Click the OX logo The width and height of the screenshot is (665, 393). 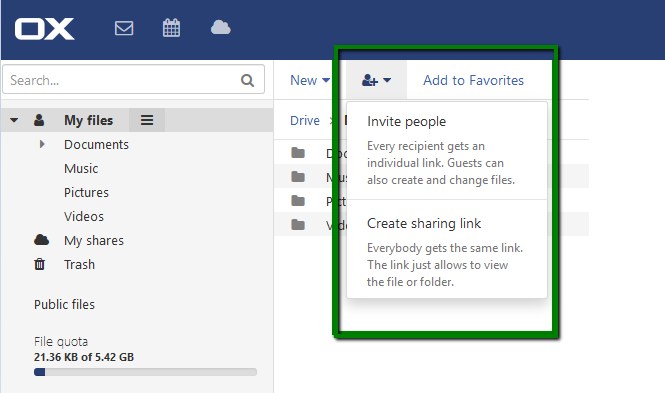click(45, 29)
